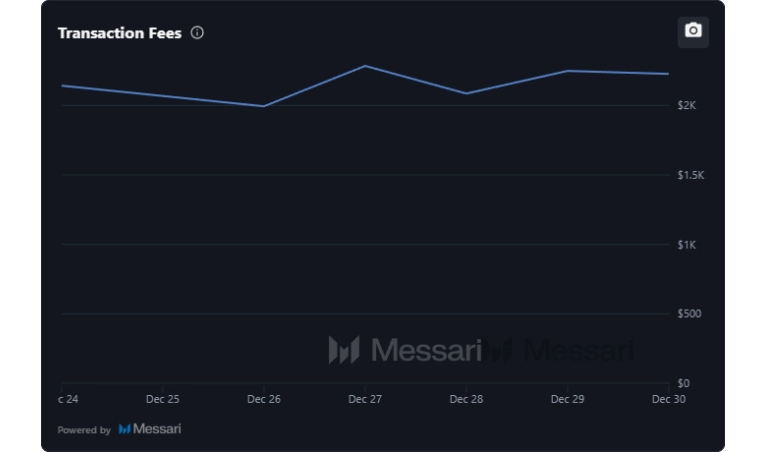Screen dimensions: 765x452
Task: Click the truncated "c 24" axis label
Action: click(68, 399)
